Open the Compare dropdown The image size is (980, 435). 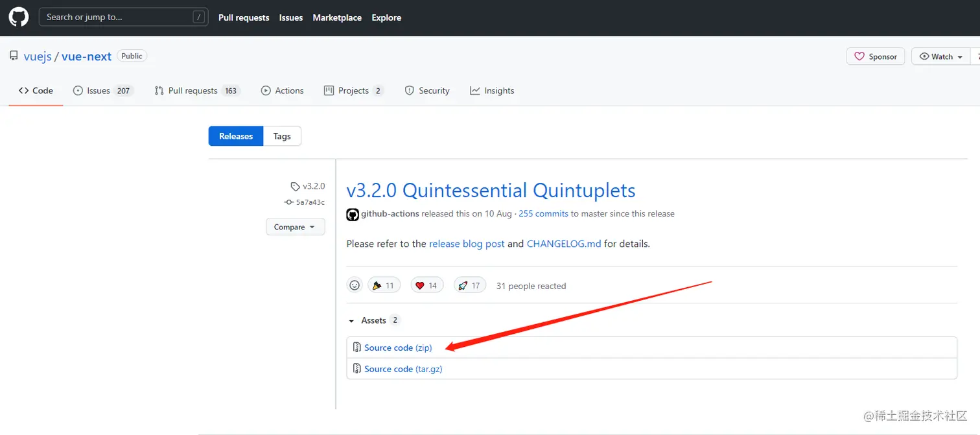tap(295, 227)
